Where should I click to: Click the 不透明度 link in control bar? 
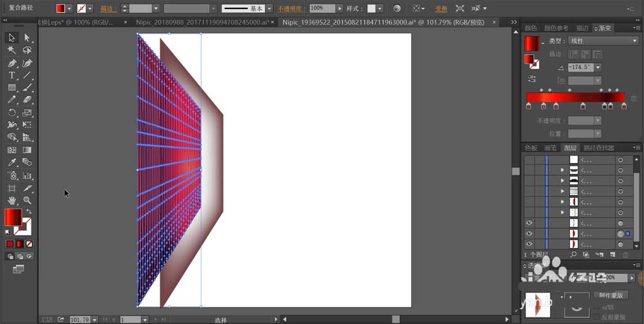click(292, 8)
